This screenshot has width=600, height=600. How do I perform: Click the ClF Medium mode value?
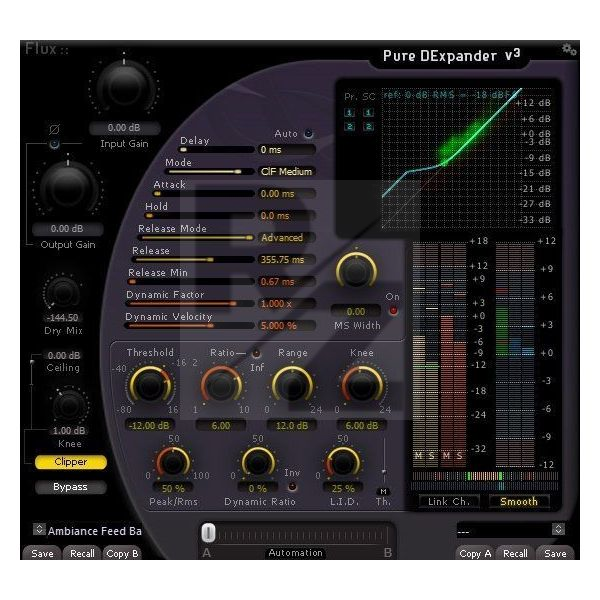point(286,171)
